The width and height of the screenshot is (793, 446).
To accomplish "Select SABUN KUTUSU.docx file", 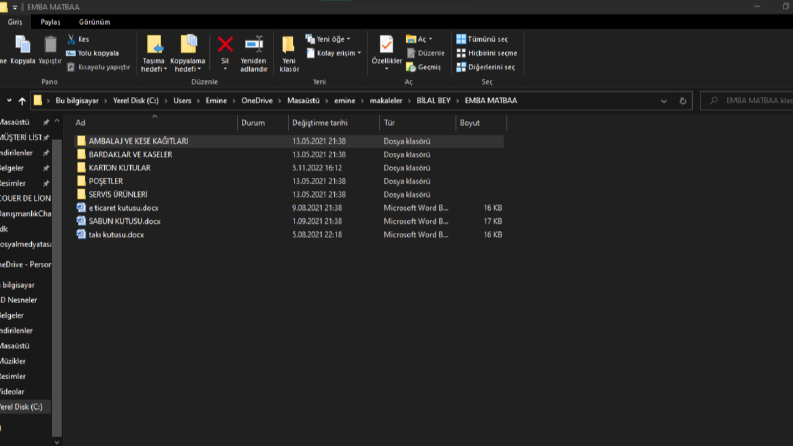I will 289,221.
